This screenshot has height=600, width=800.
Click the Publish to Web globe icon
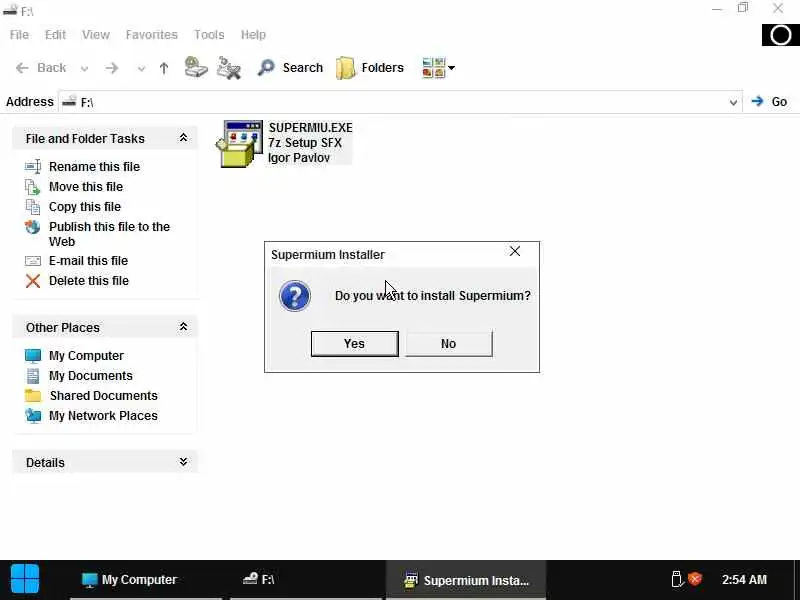(33, 227)
